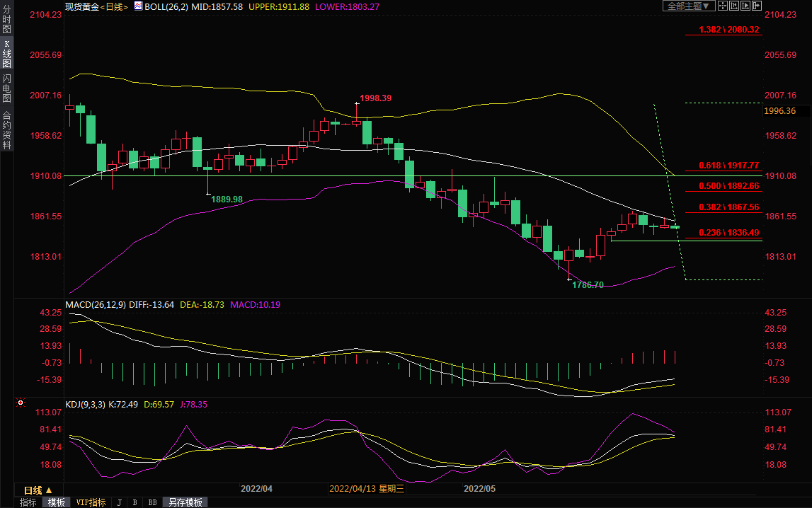Screen dimensions: 812x508
Task: Toggle the BB template button
Action: (152, 502)
